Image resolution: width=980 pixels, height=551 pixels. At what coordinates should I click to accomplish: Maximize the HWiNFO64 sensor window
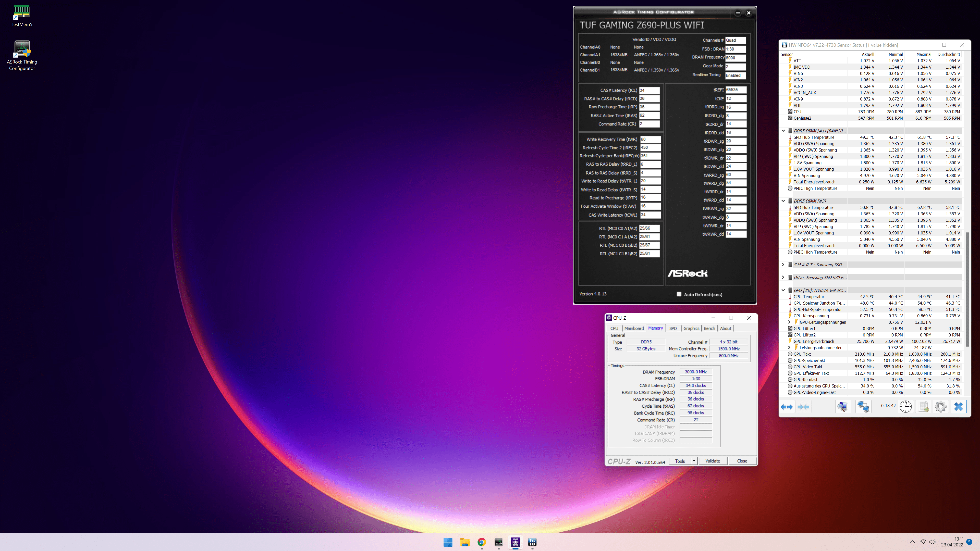944,45
